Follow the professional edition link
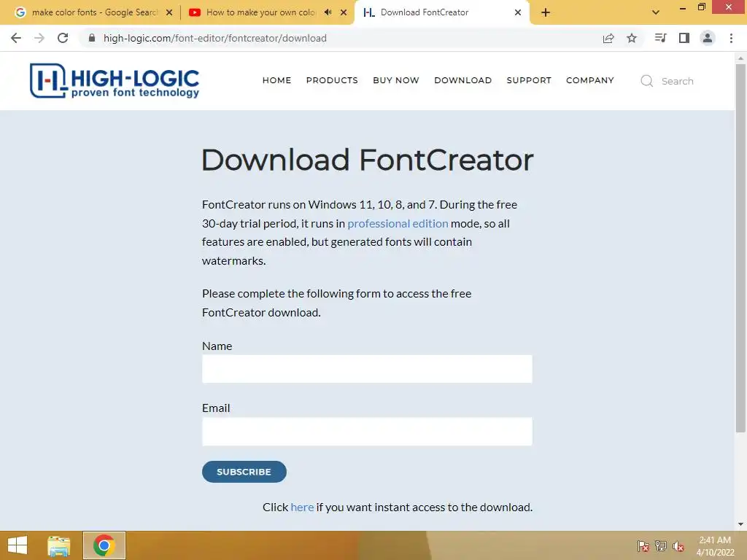The image size is (747, 560). (x=398, y=223)
